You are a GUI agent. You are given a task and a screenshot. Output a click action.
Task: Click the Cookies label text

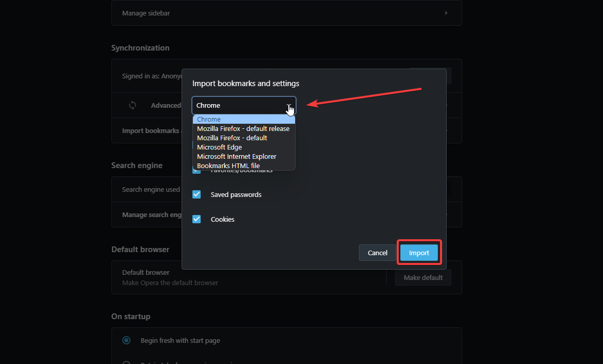(x=222, y=219)
